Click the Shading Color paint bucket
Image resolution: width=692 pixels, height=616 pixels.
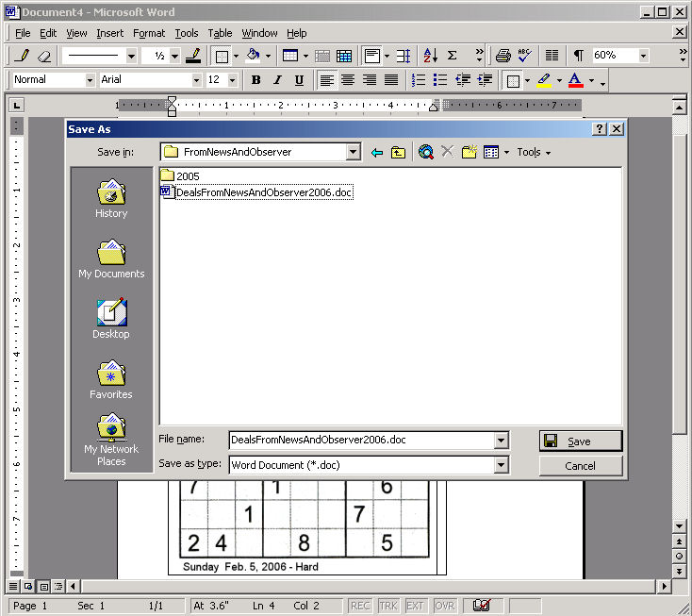254,56
